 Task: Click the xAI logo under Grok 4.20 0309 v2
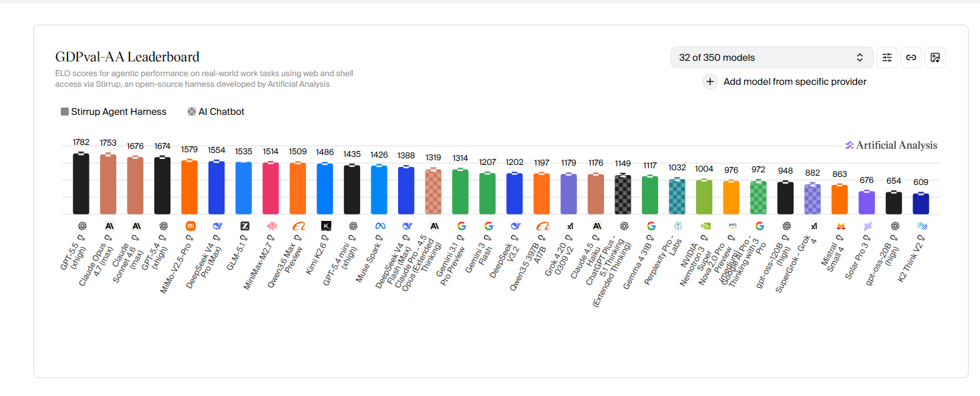570,226
